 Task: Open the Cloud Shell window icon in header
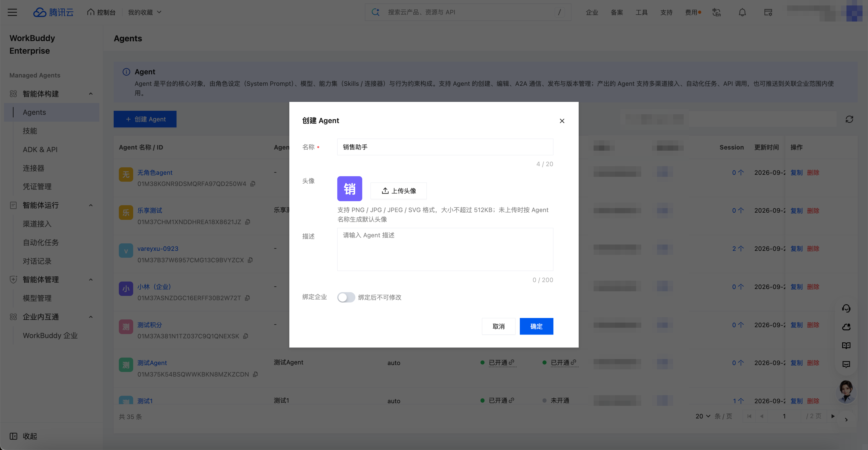[768, 12]
